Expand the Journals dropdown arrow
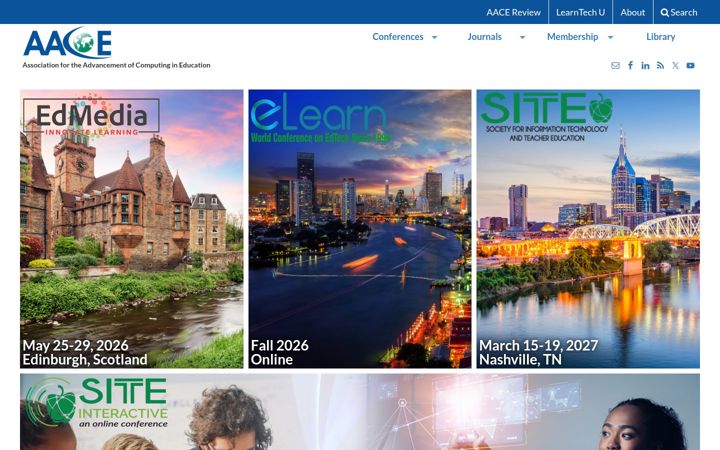Image resolution: width=720 pixels, height=450 pixels. pyautogui.click(x=522, y=37)
